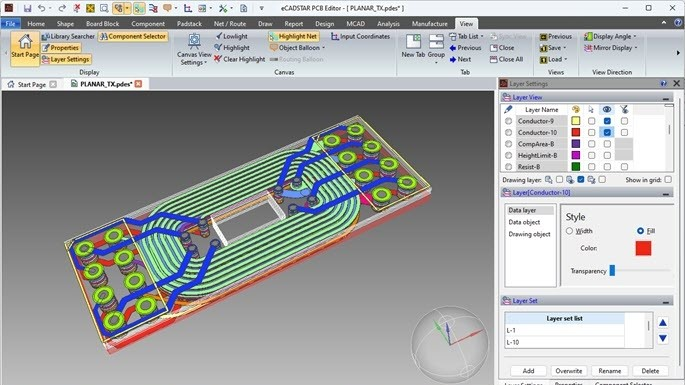Close the PLANAR_TX.pdes document tab
Viewport: 685px width, 385px height.
(x=138, y=83)
